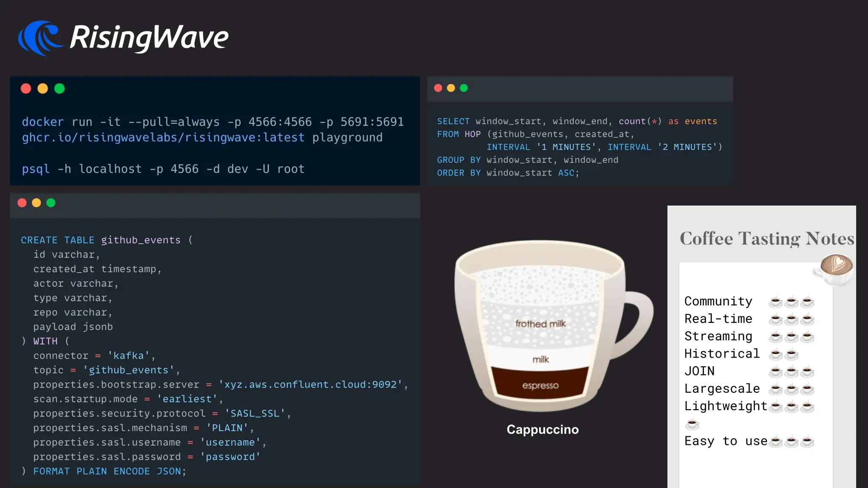The width and height of the screenshot is (868, 488).
Task: Click the lone coffee cup below Lightweight
Action: coord(692,424)
